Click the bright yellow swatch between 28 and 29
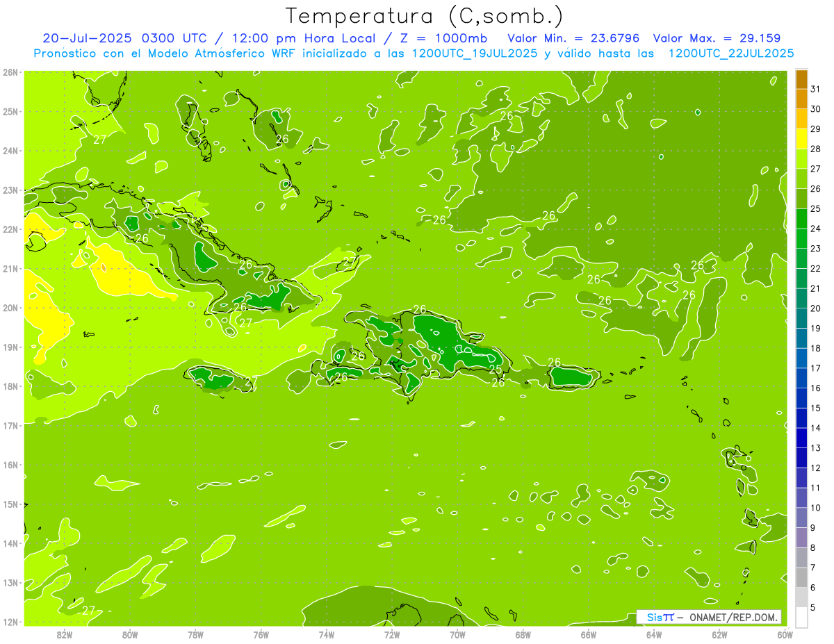This screenshot has height=644, width=834. point(801,139)
